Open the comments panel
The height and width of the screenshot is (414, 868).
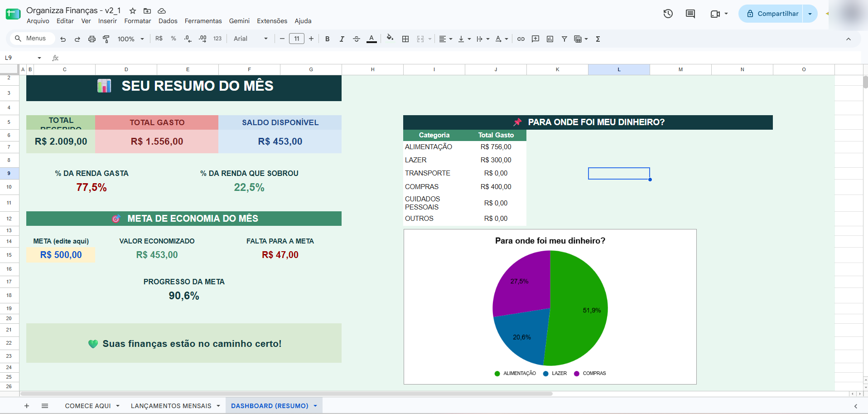pyautogui.click(x=690, y=14)
